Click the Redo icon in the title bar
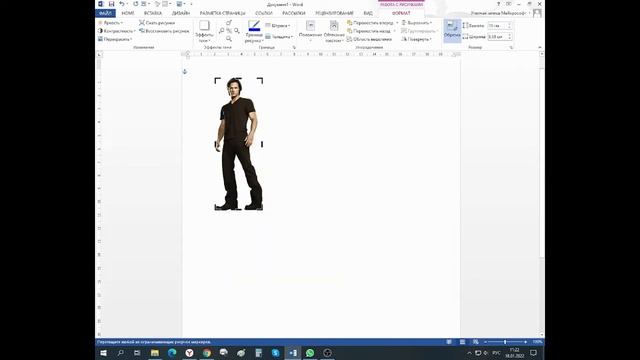This screenshot has width=640, height=360. pos(136,4)
